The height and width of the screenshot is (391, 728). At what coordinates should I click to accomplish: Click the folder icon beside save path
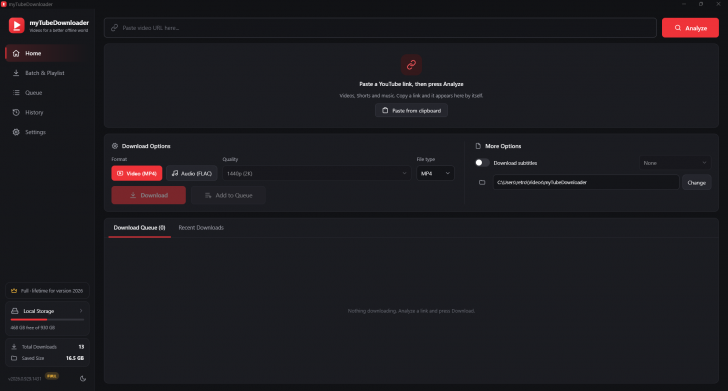point(482,182)
